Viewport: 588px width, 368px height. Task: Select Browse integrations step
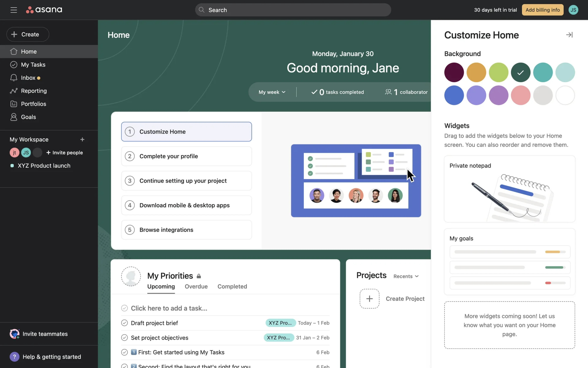tap(186, 230)
